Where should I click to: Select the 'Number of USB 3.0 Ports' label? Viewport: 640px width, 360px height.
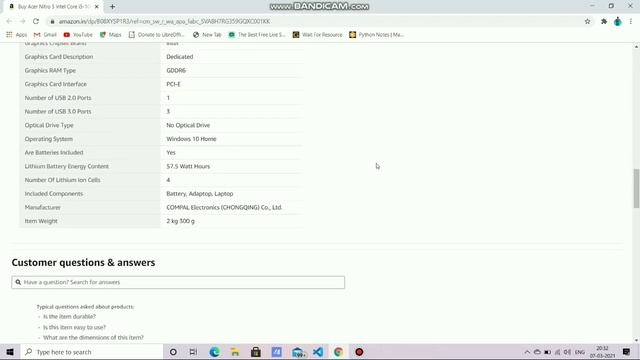coord(58,111)
